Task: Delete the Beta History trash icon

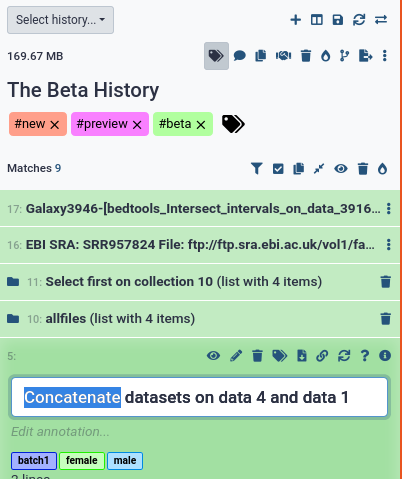Action: (306, 56)
